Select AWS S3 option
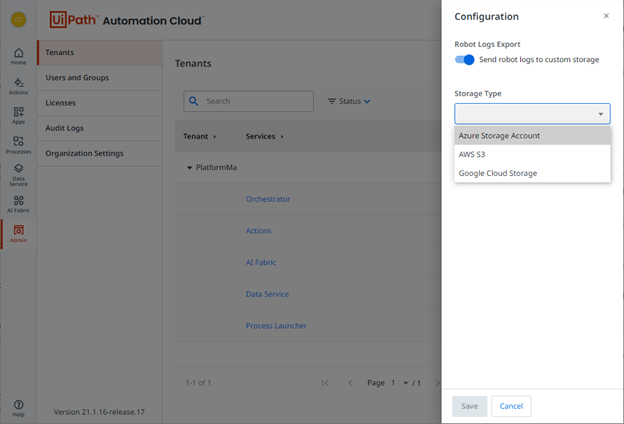The width and height of the screenshot is (624, 424). (x=532, y=154)
